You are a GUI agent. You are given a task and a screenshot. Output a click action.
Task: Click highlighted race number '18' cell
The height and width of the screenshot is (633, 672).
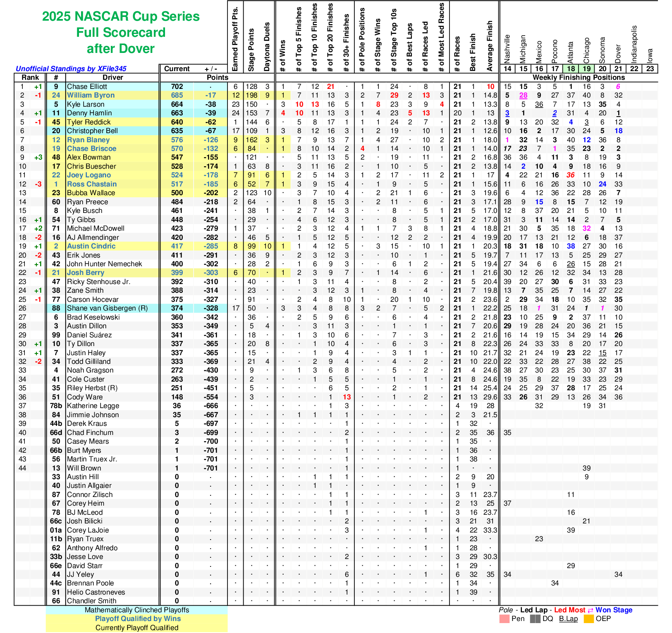tap(571, 69)
